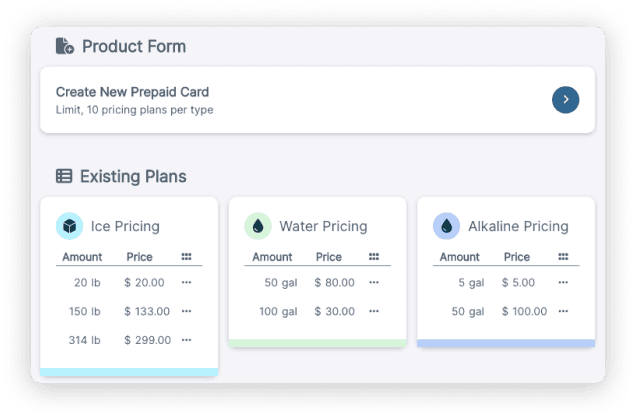Click the Existing Plans table icon
The height and width of the screenshot is (418, 636).
click(x=64, y=176)
